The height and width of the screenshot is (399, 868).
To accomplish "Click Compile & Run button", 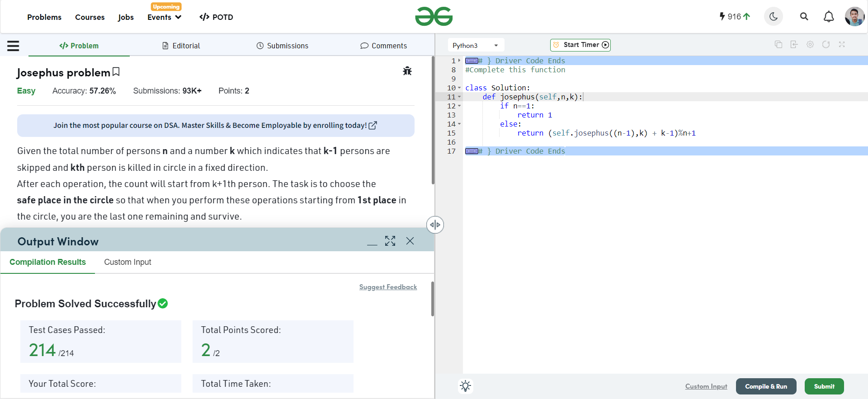I will 766,386.
